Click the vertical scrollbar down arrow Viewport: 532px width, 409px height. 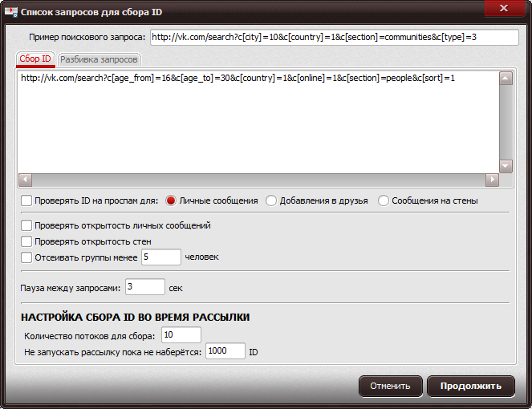pyautogui.click(x=506, y=166)
